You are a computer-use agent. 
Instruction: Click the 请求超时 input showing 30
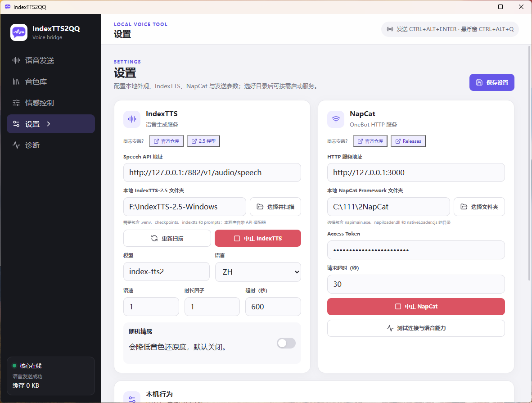pos(416,284)
